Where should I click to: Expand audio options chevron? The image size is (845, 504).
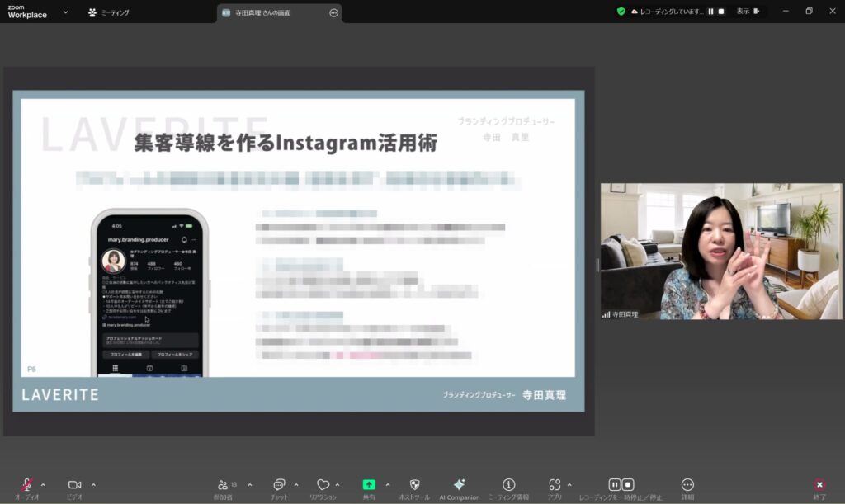[x=43, y=485]
